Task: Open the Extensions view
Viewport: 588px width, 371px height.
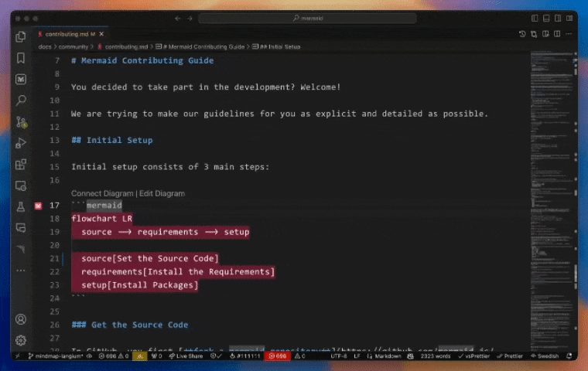Action: point(21,164)
